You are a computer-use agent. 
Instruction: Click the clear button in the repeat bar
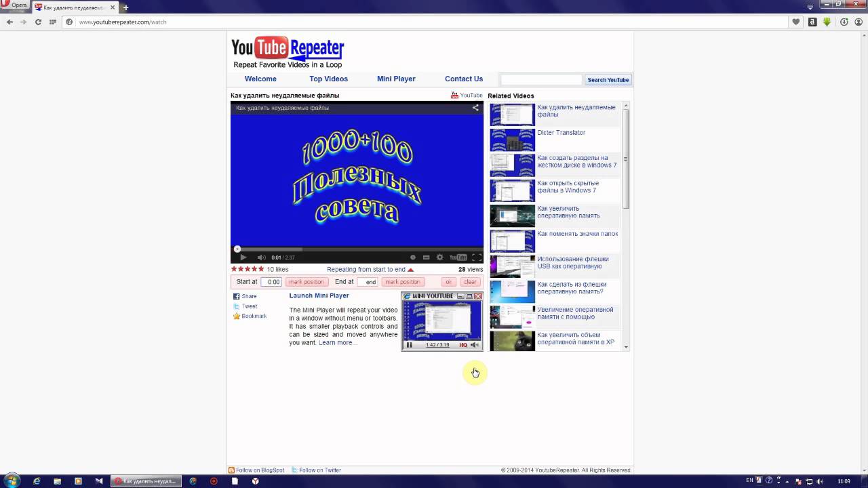click(x=470, y=282)
